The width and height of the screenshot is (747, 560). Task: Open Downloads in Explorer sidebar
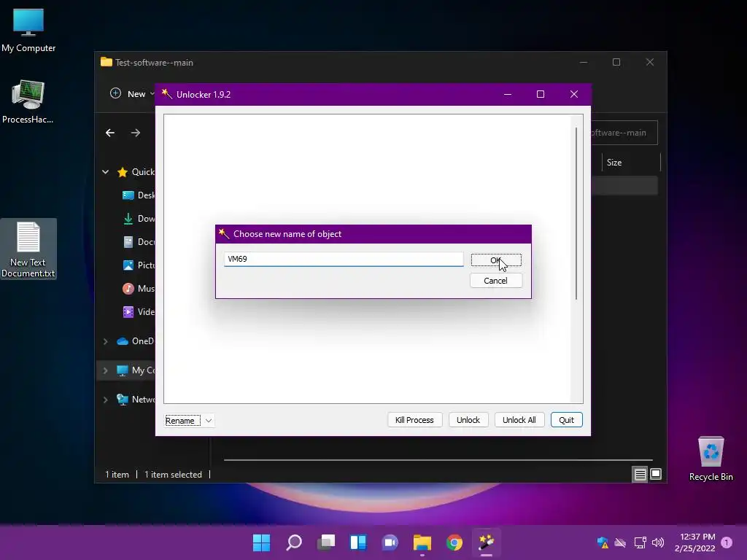pos(139,219)
